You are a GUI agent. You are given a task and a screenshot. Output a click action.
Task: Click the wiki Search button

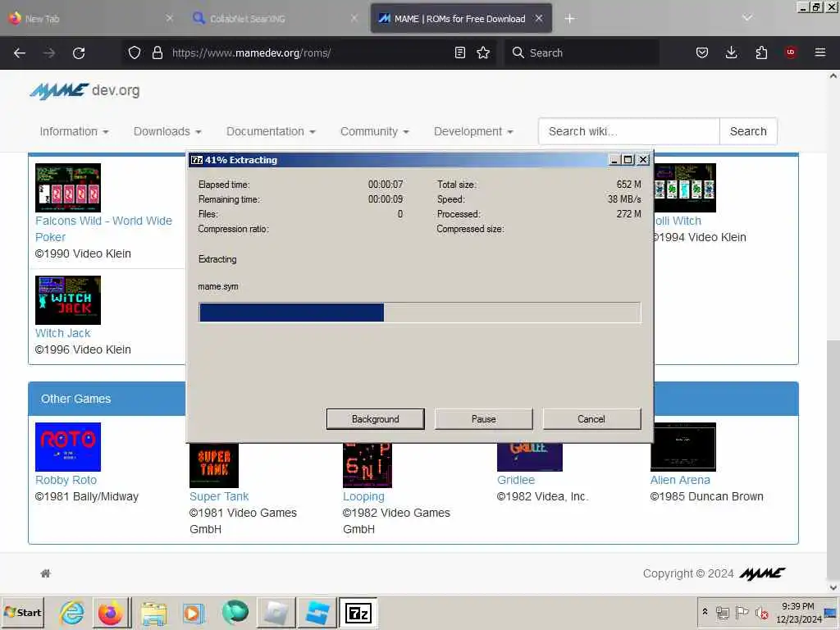tap(748, 131)
